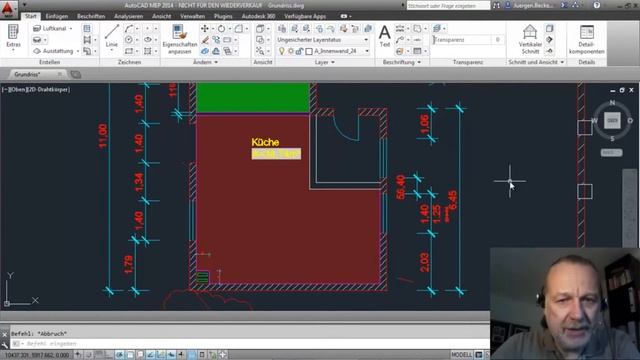Click the table tool in Beschriftung panel
This screenshot has width=640, height=360.
[x=417, y=51]
